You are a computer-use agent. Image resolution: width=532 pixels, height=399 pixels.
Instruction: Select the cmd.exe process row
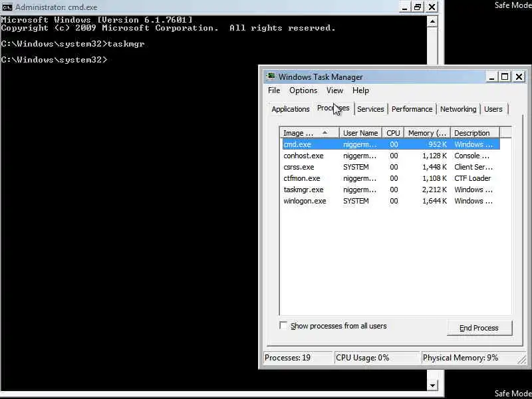391,144
